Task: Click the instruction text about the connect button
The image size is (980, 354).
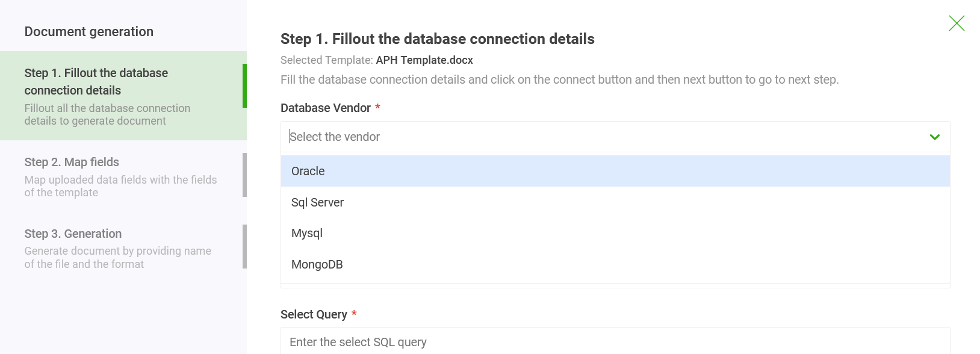Action: [559, 80]
